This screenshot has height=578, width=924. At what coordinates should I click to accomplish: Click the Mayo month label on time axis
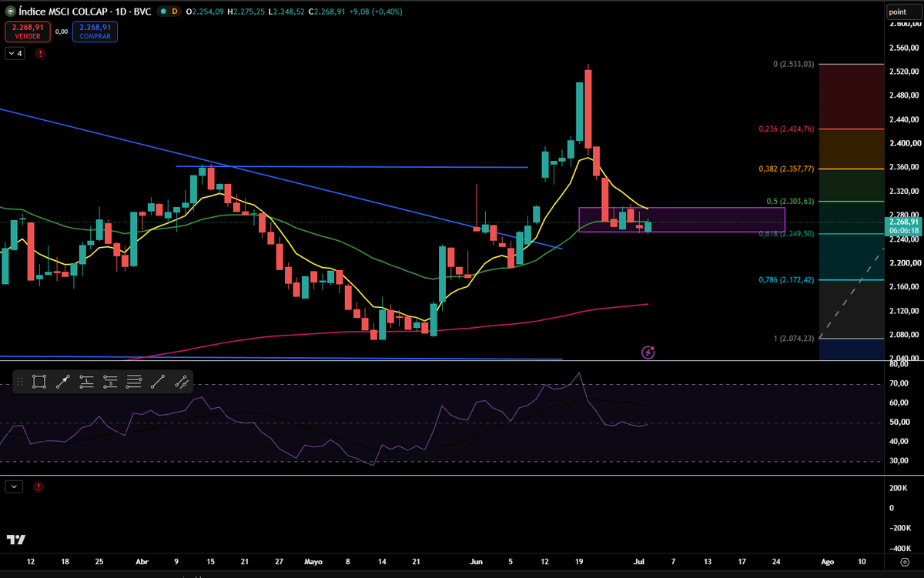coord(315,562)
